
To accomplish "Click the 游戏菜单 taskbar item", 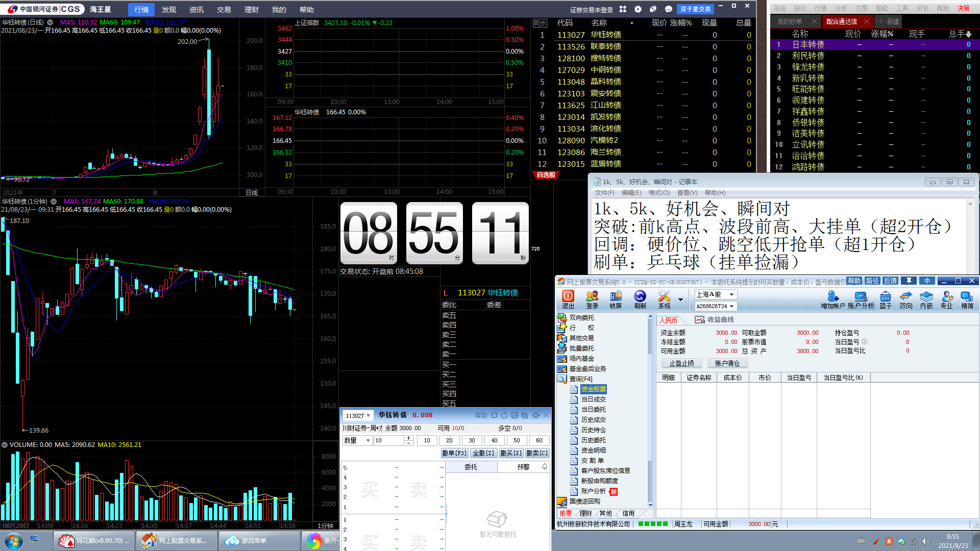I will pos(259,541).
